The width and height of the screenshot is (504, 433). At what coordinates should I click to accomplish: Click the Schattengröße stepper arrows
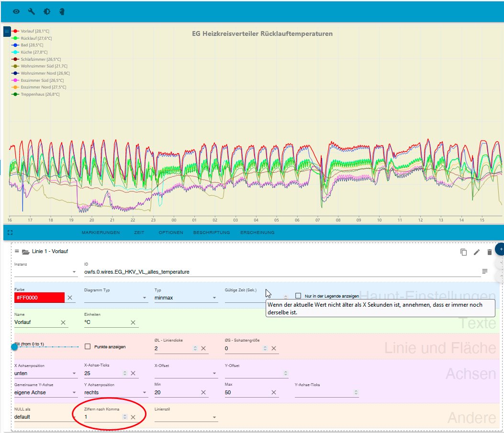pyautogui.click(x=265, y=348)
